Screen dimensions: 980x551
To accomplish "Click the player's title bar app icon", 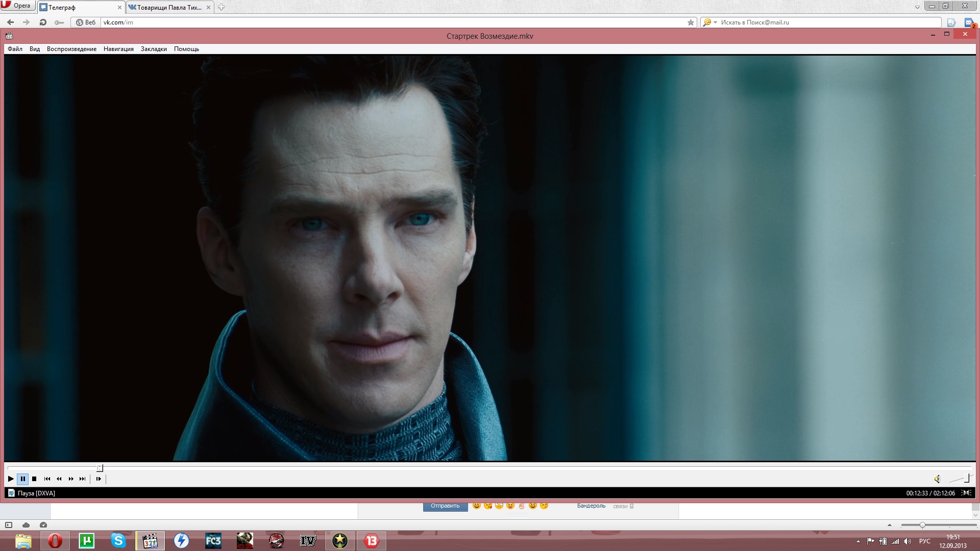I will coord(9,36).
